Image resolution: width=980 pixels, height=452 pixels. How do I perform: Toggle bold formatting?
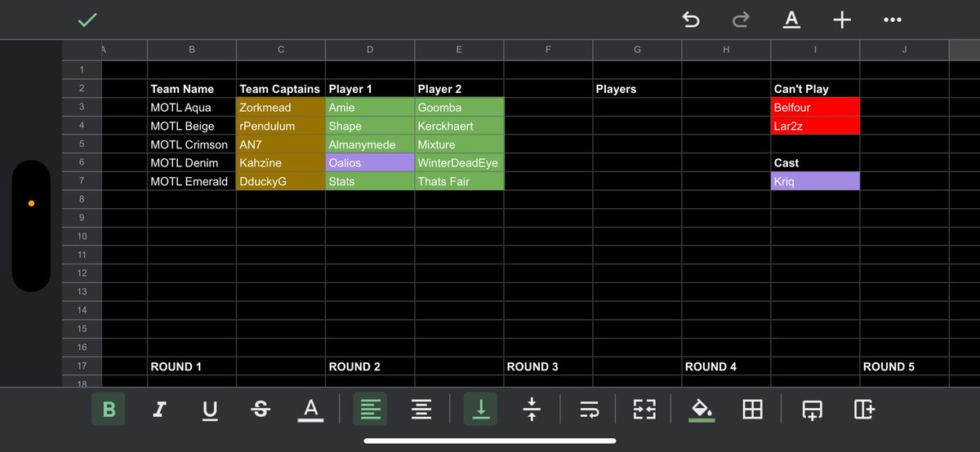pyautogui.click(x=109, y=410)
